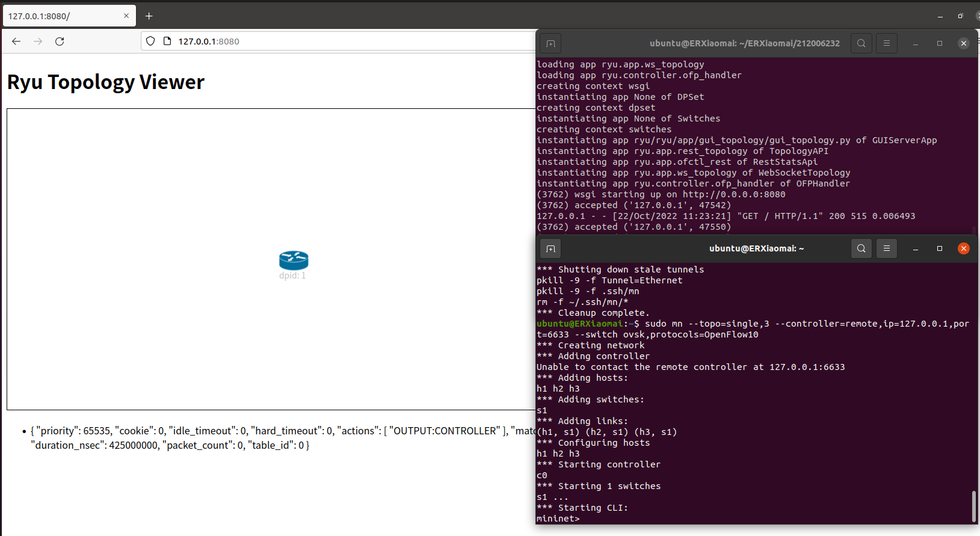
Task: Click the 'wsgi starting up on http://0.0.0.0:8080' line
Action: tap(661, 194)
